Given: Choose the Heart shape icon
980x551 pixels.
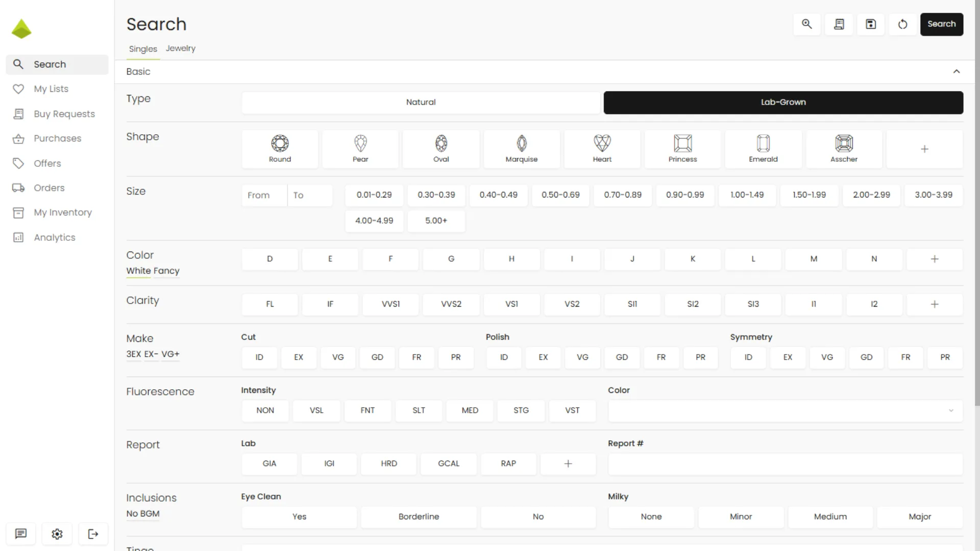Looking at the screenshot, I should [602, 148].
